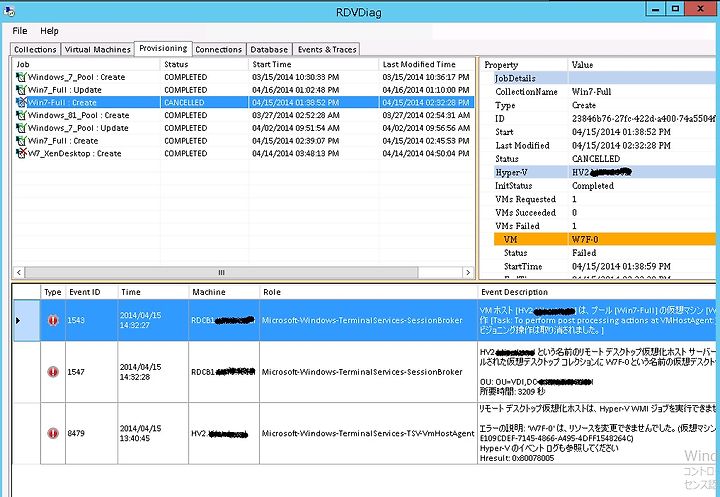
Task: Sort jobs by Start Time column header
Action: (313, 64)
